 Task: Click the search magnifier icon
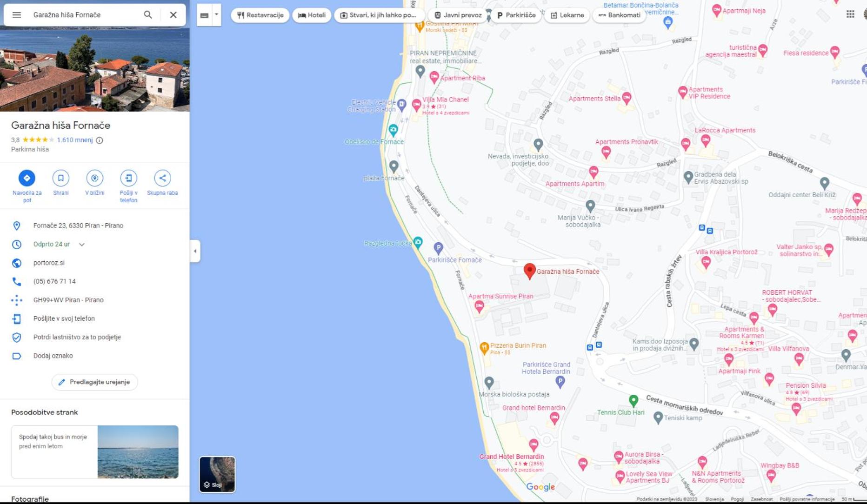pos(148,15)
